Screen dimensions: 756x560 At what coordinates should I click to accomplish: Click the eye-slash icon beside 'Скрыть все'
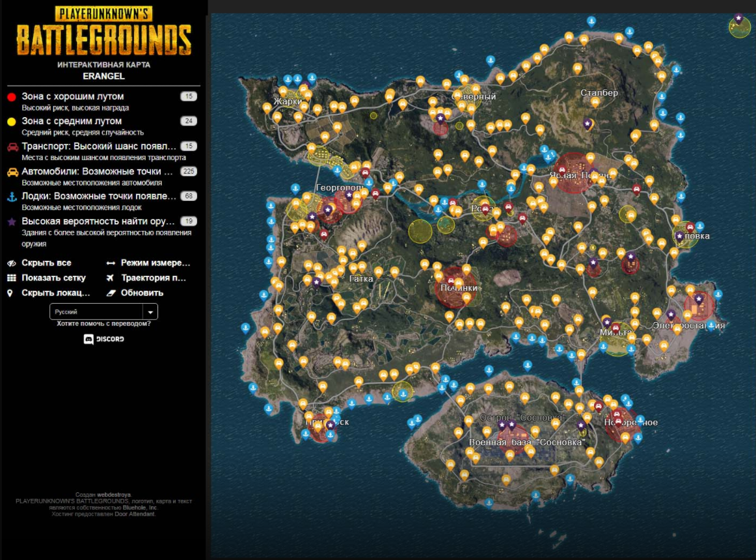pyautogui.click(x=12, y=263)
